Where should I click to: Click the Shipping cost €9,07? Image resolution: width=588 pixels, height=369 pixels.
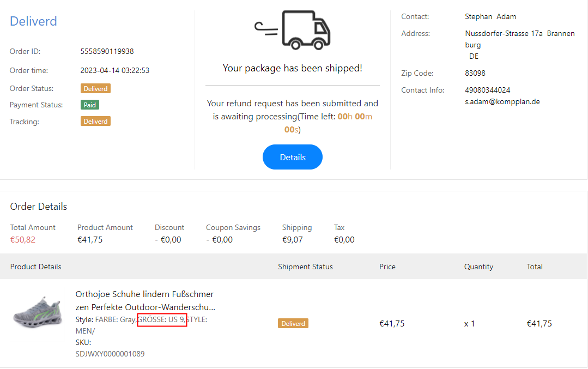(292, 239)
